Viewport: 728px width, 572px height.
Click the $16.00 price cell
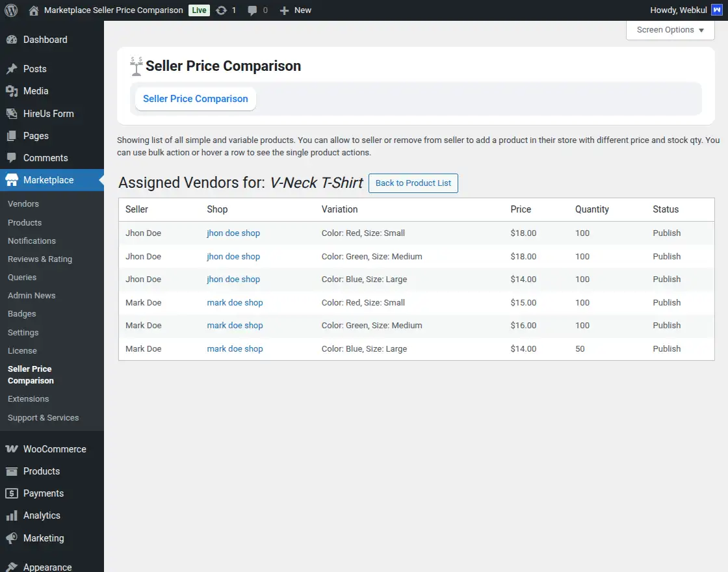click(x=523, y=326)
